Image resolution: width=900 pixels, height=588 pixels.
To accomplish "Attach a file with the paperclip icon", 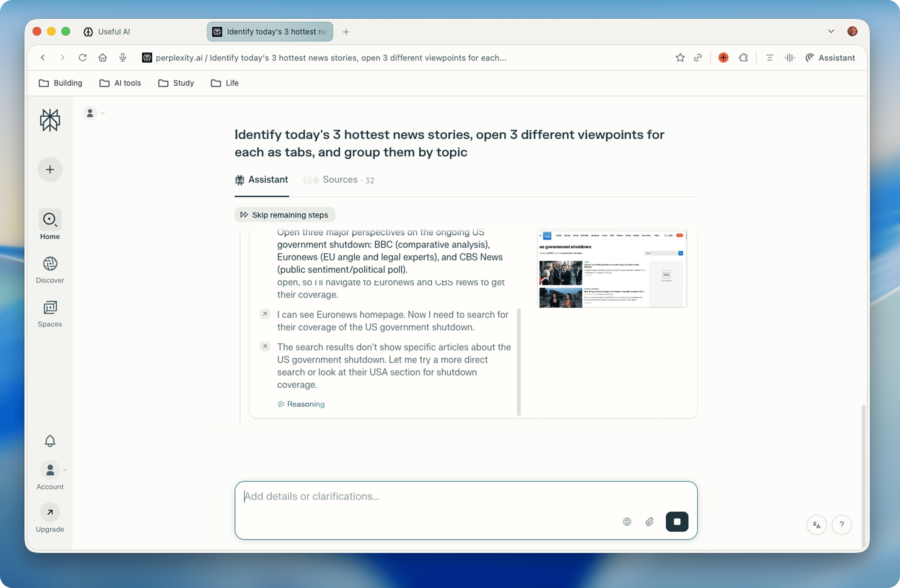I will [x=650, y=522].
